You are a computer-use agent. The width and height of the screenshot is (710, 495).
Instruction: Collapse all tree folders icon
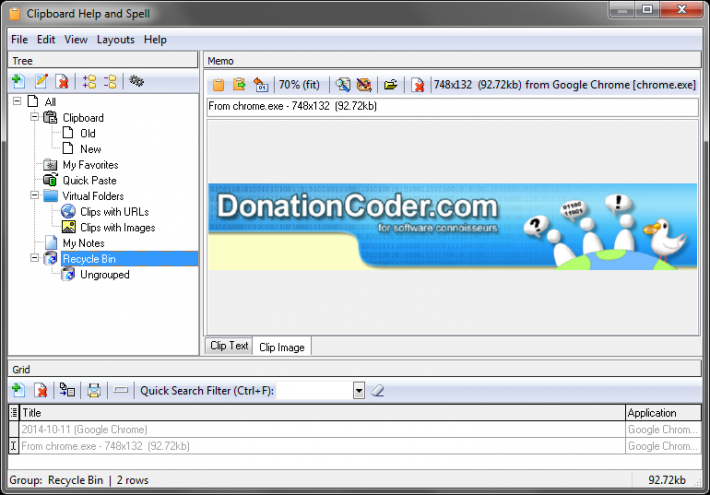point(110,82)
